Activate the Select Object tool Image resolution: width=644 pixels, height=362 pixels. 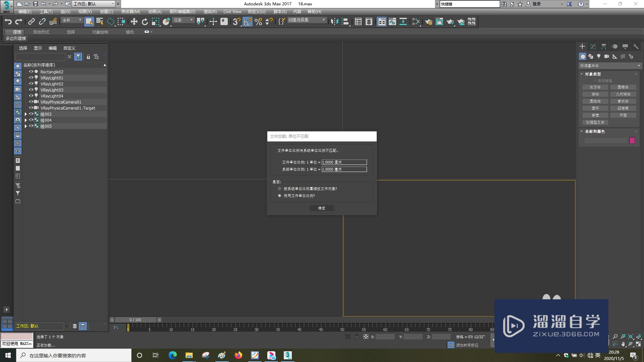click(89, 22)
